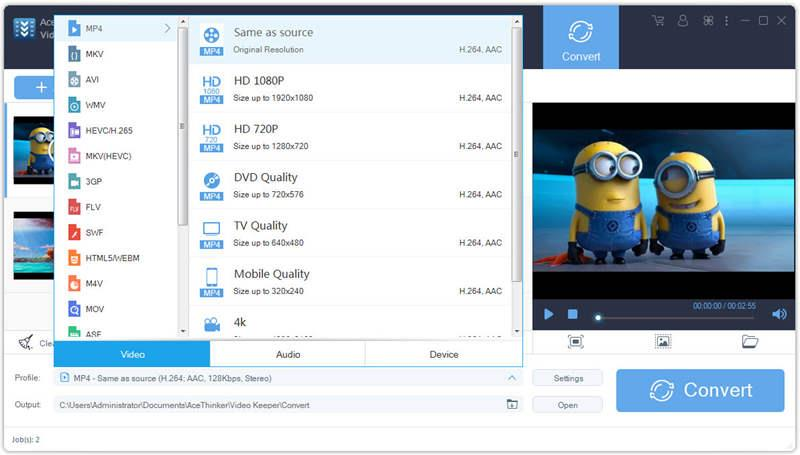The image size is (800, 455).
Task: Select the MOV format icon
Action: pos(74,309)
